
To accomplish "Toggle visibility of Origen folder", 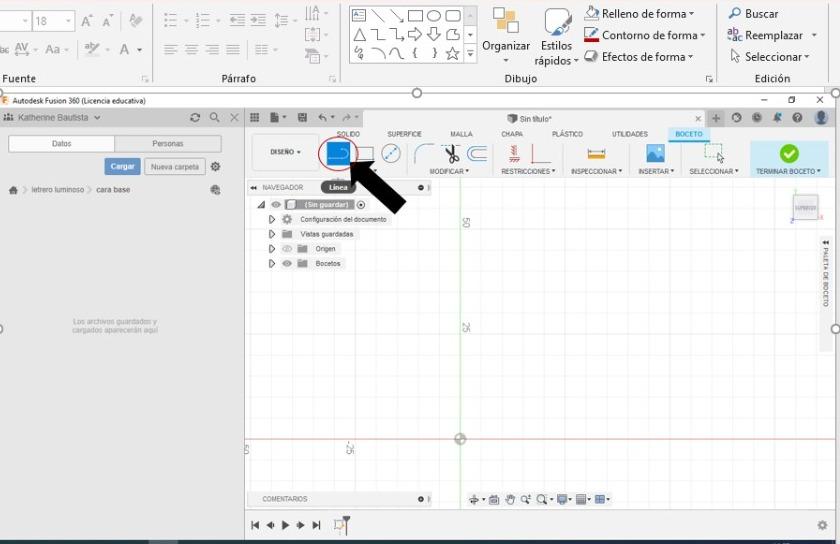I will [287, 249].
